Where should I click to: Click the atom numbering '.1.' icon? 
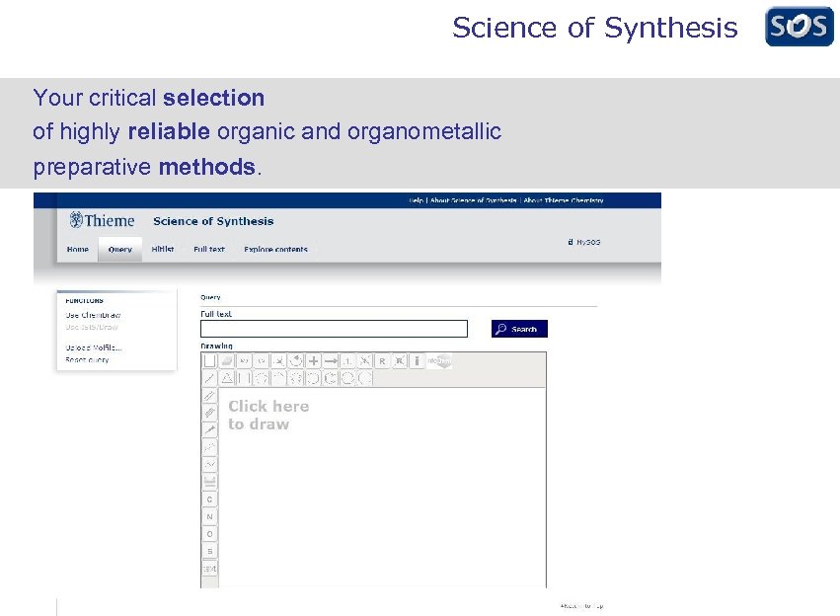(x=347, y=361)
